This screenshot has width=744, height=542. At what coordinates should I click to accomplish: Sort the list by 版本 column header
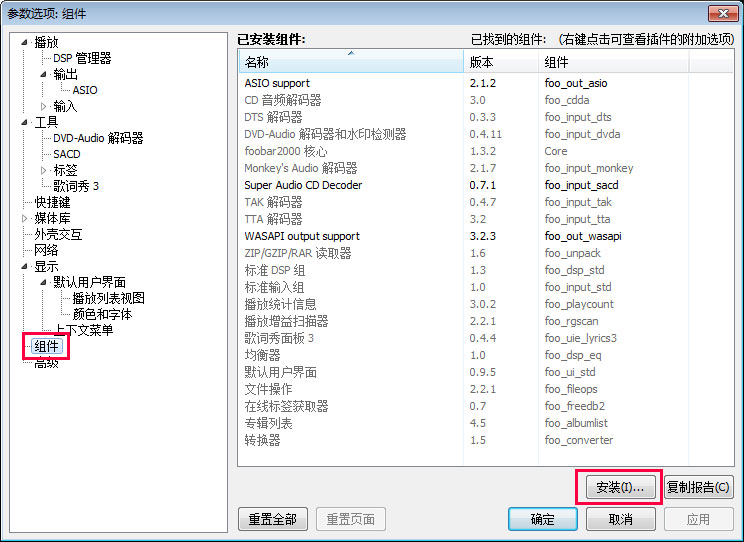pyautogui.click(x=501, y=62)
